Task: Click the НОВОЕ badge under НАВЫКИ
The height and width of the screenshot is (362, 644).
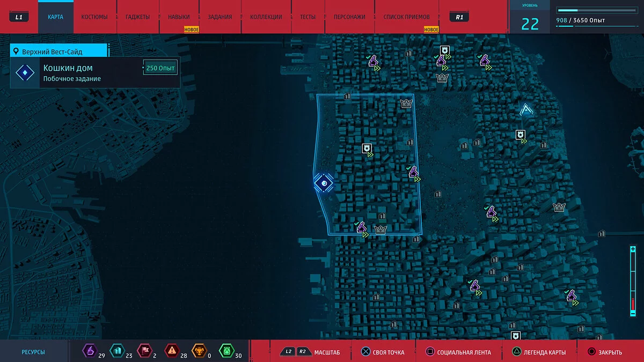Action: [191, 29]
